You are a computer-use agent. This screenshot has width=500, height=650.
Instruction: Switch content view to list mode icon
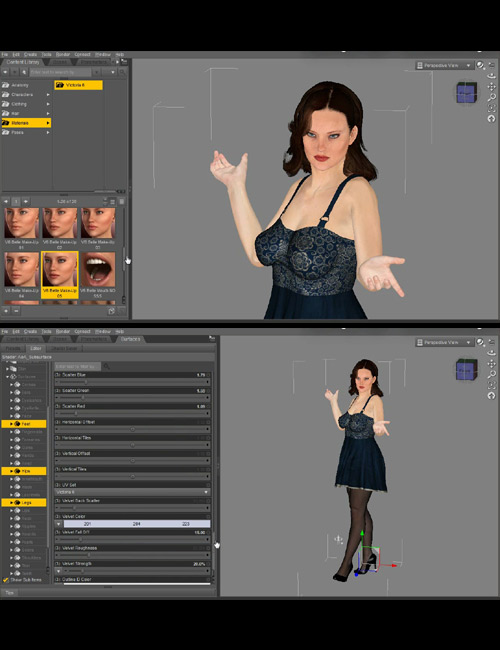(x=112, y=202)
